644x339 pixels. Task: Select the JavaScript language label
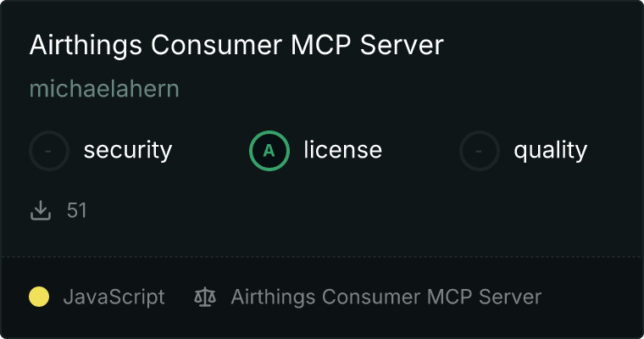[x=114, y=297]
